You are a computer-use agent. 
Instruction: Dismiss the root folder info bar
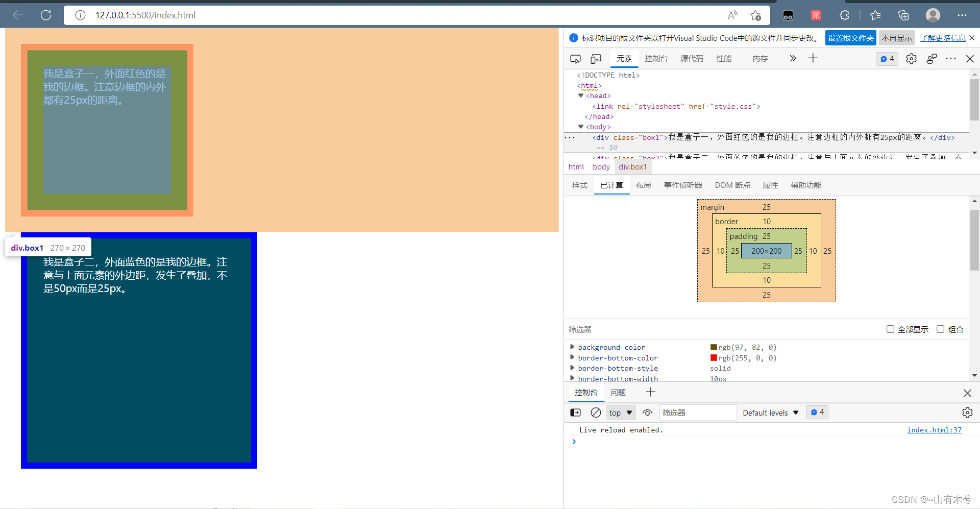click(x=972, y=38)
